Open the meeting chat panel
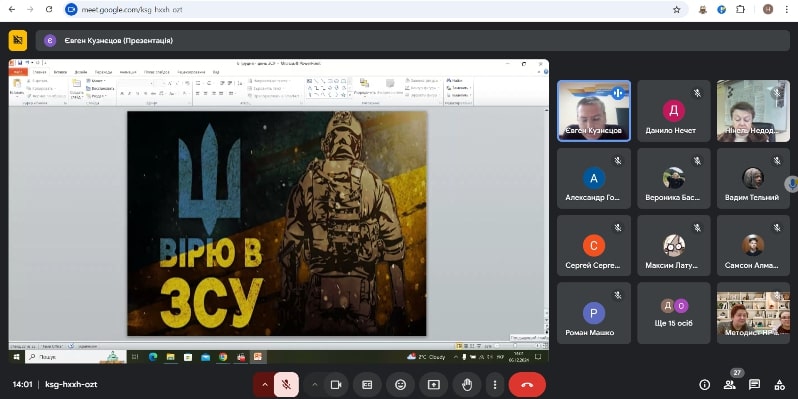798x399 pixels. pos(754,385)
